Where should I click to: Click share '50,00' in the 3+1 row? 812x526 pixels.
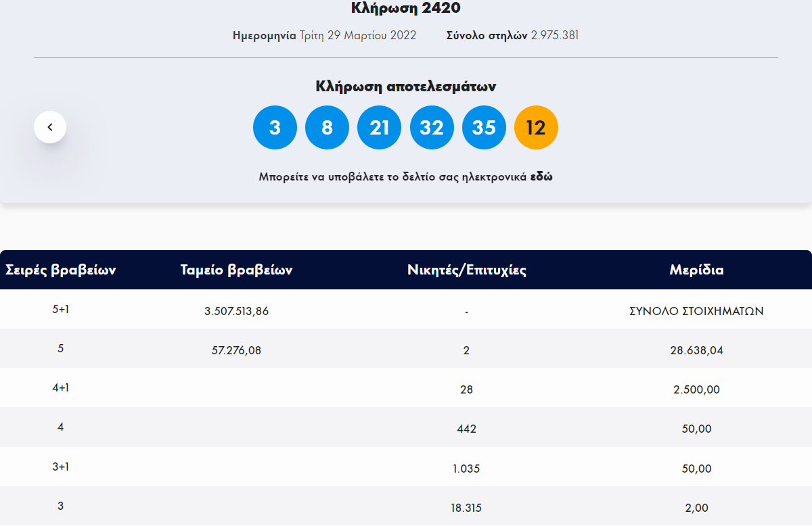697,468
